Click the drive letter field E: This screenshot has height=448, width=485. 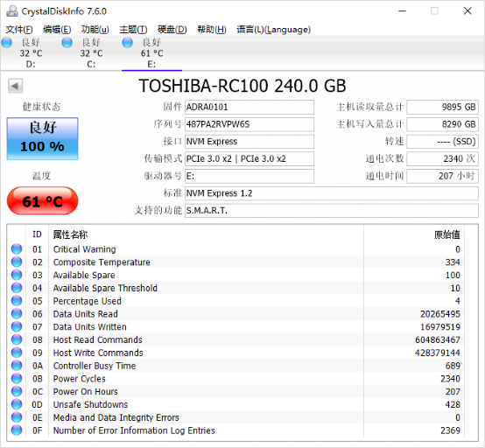tap(250, 176)
